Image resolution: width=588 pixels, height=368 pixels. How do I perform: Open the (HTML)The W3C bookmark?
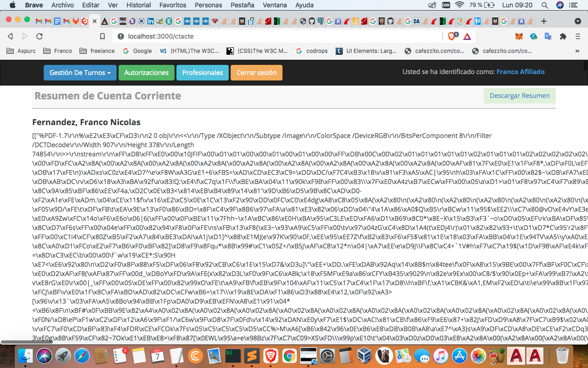189,51
